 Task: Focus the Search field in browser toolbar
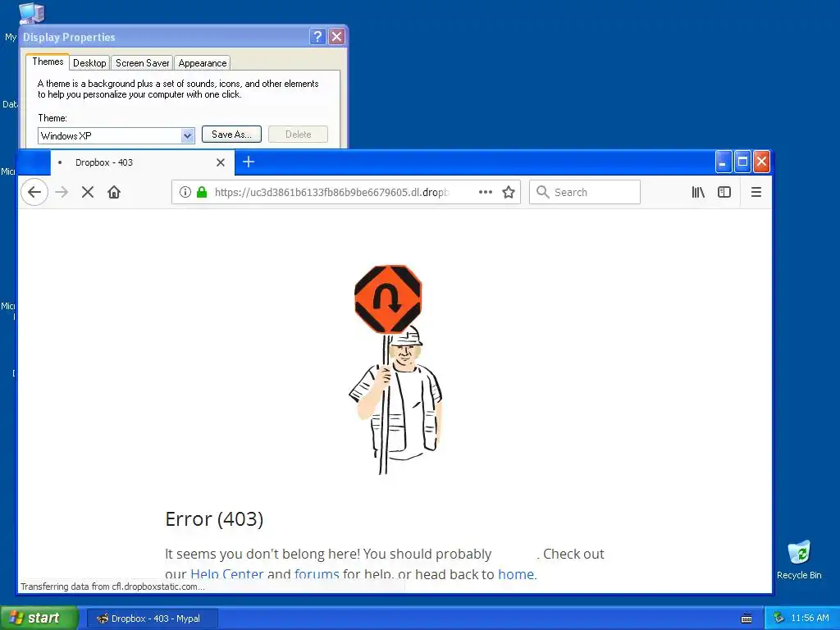click(585, 192)
